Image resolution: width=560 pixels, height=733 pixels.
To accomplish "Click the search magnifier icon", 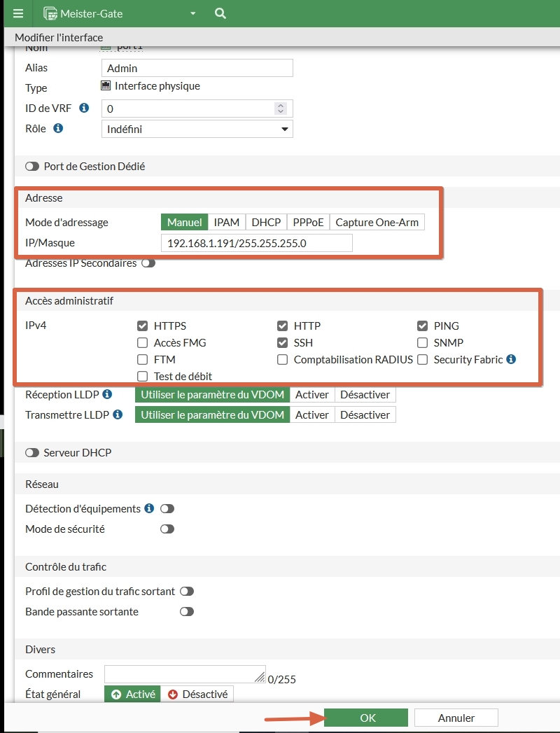I will (x=220, y=13).
